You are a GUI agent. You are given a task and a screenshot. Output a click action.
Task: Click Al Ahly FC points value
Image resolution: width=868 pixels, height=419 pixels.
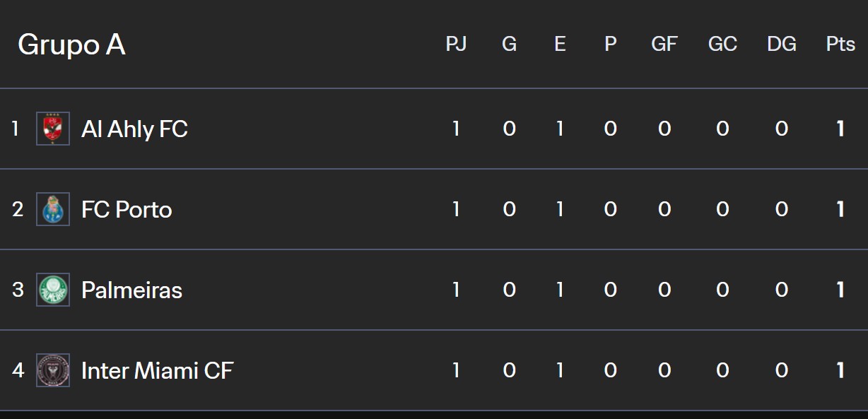[840, 129]
